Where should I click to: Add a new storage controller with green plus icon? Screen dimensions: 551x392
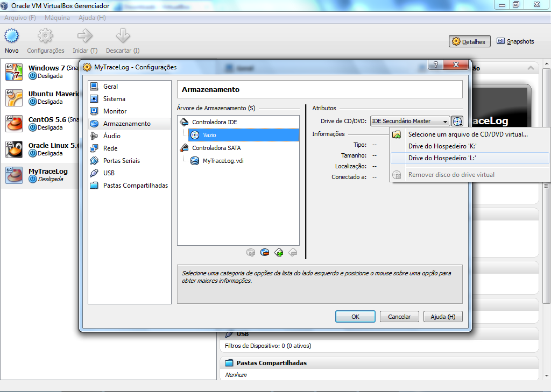tap(279, 252)
